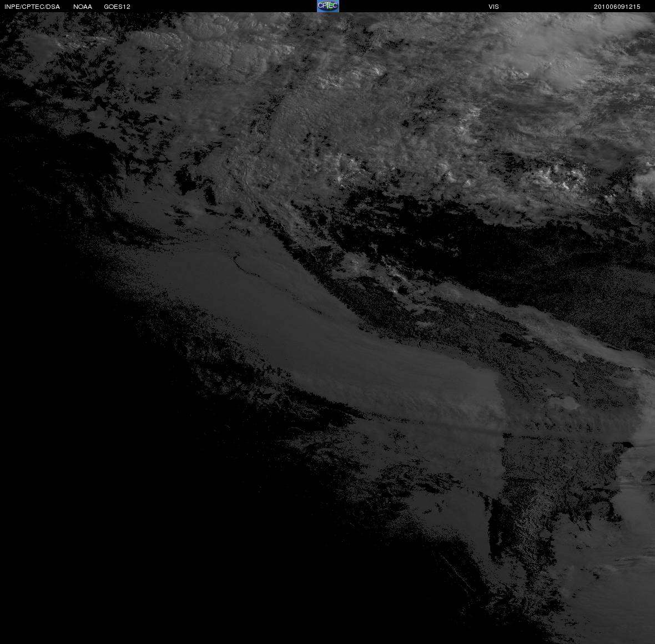Click the 201006091215 timestamp
The width and height of the screenshot is (655, 644).
(x=617, y=7)
